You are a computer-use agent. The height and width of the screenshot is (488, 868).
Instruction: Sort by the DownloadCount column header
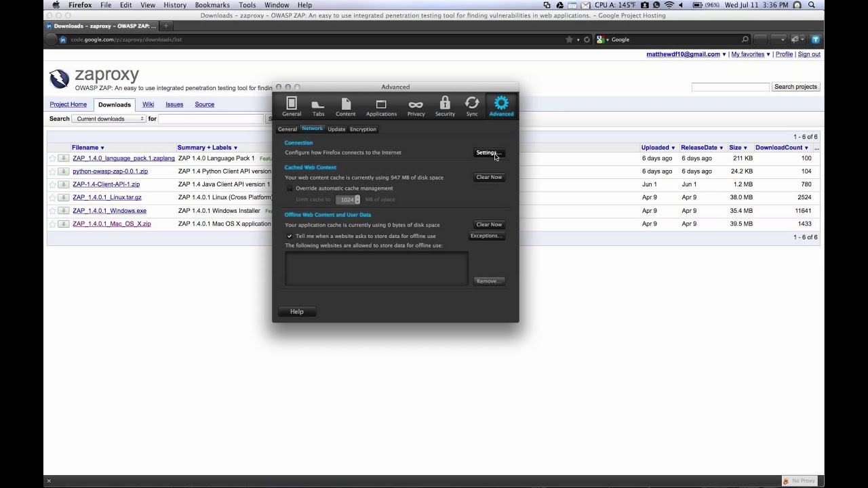(x=782, y=148)
